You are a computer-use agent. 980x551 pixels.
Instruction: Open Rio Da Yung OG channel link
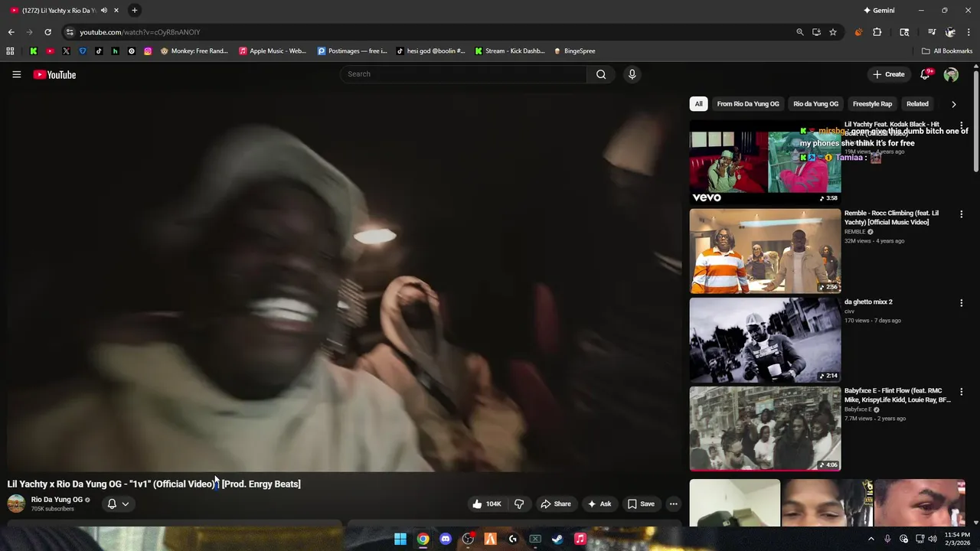(x=57, y=500)
